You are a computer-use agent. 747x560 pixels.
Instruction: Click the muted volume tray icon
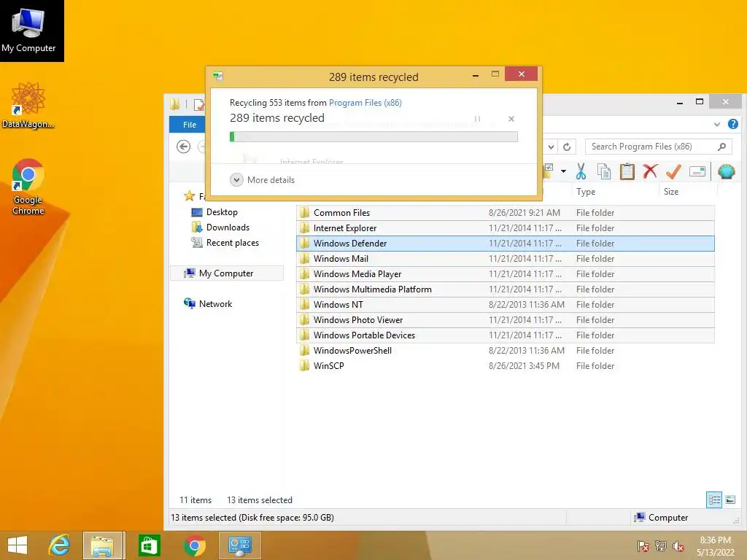click(x=678, y=546)
